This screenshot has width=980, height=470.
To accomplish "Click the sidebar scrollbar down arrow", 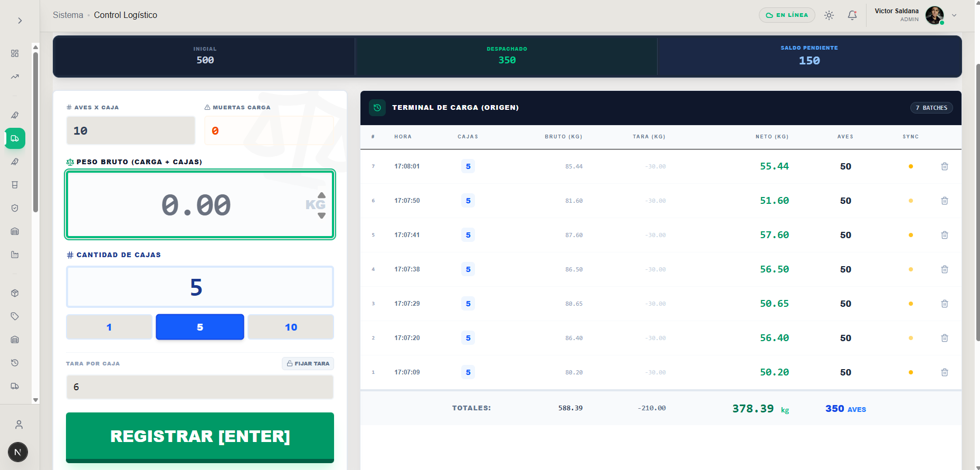I will pos(35,400).
